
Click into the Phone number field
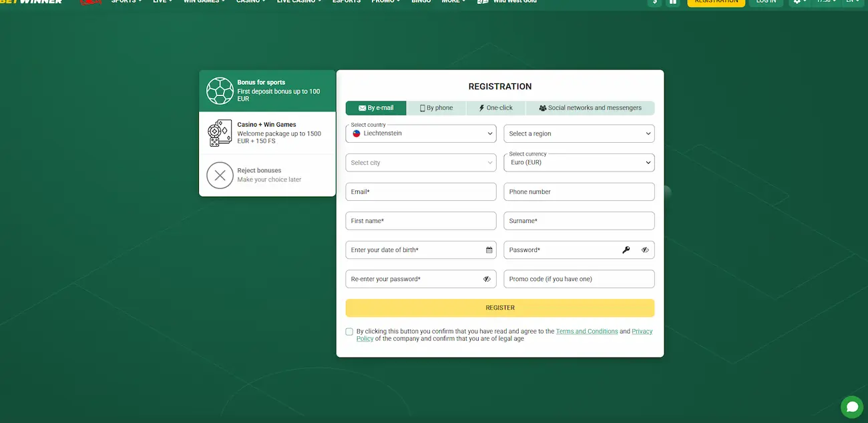(579, 191)
